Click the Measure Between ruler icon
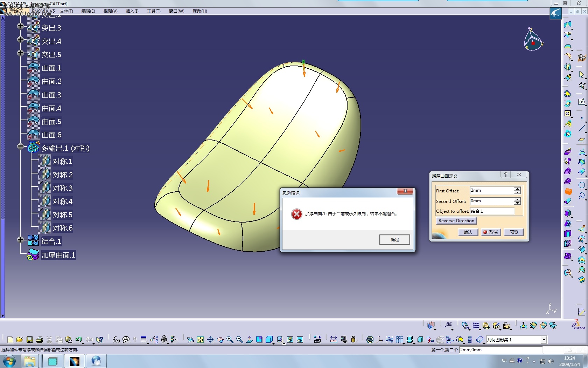Screen dimensions: 588x368 334,340
